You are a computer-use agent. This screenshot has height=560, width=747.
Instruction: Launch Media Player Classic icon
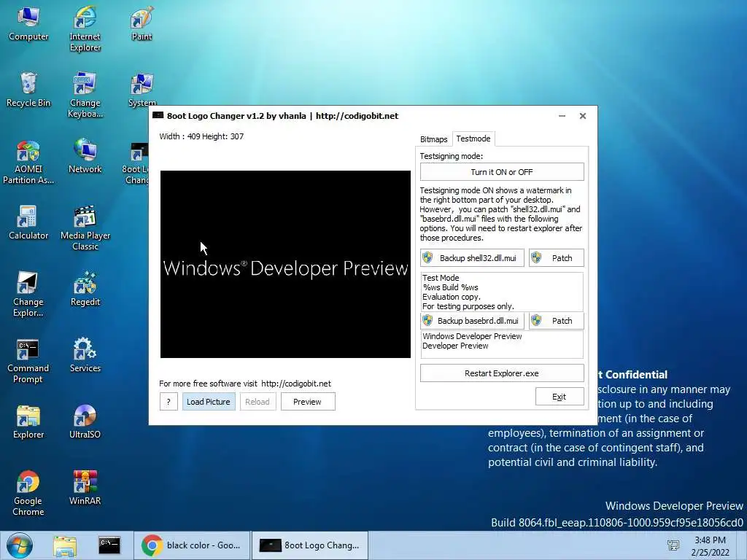[85, 227]
